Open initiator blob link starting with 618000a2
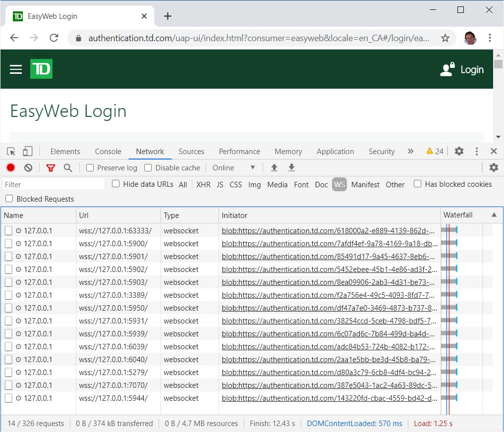 [328, 230]
